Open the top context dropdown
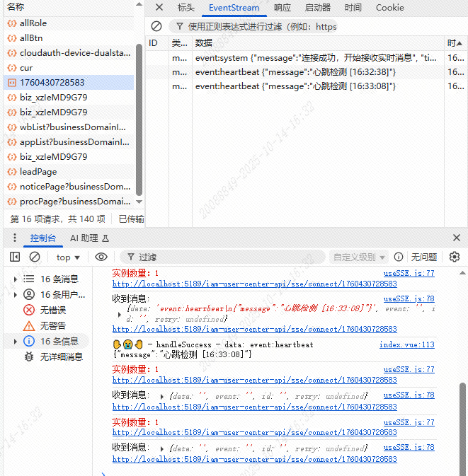Viewport: 468px width, 476px height. pyautogui.click(x=68, y=257)
